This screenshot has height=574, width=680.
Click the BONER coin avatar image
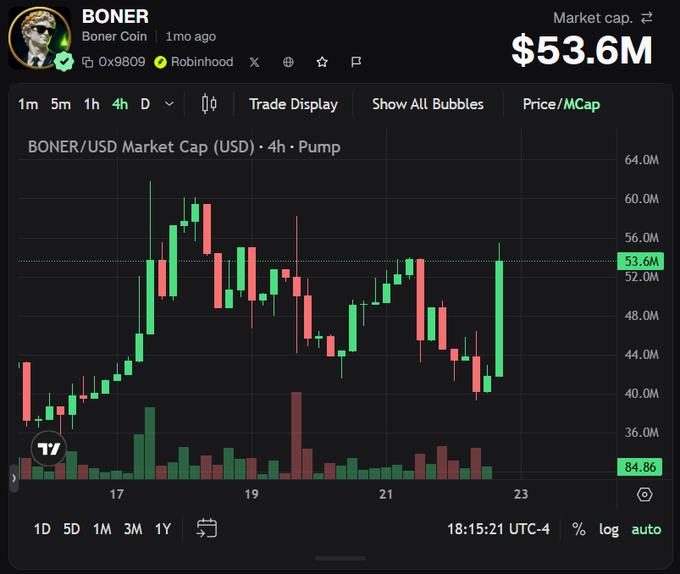tap(39, 38)
